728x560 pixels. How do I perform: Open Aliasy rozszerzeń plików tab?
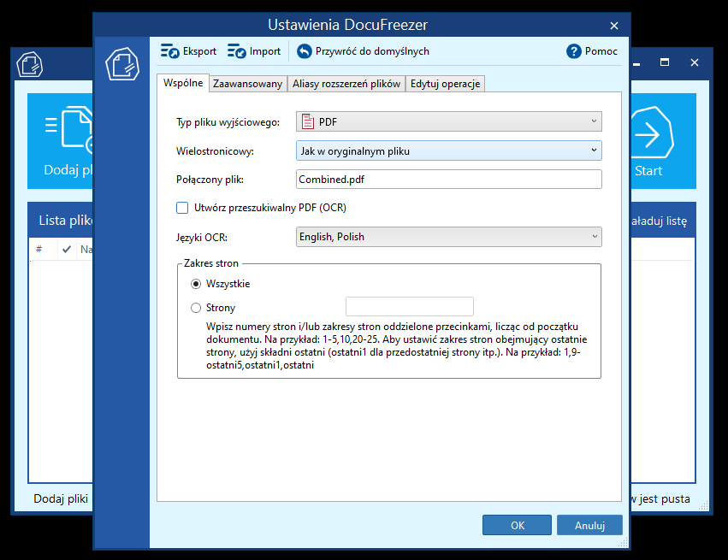[346, 84]
